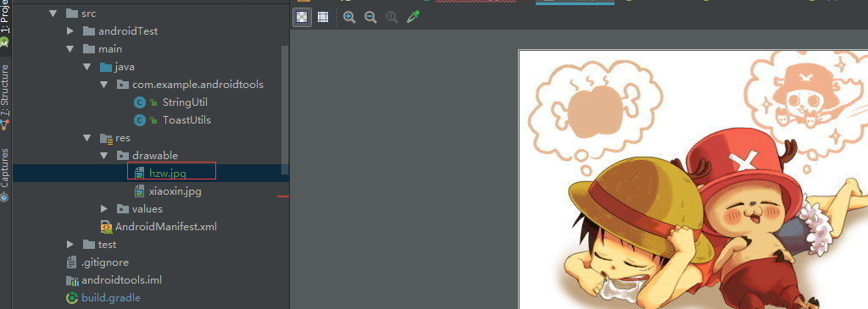Viewport: 868px width, 309px height.
Task: Open the build.gradle file
Action: pos(111,297)
